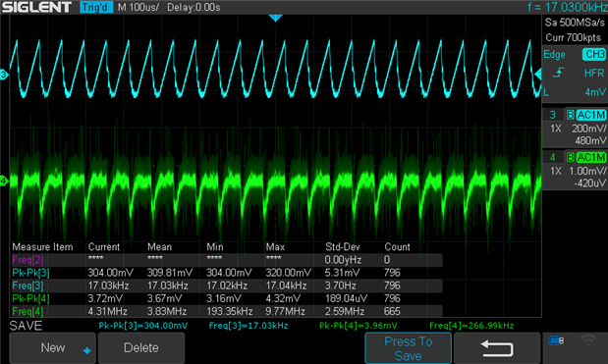Viewport: 608px width, 364px height.
Task: Click the 4mV trigger level value
Action: point(595,92)
